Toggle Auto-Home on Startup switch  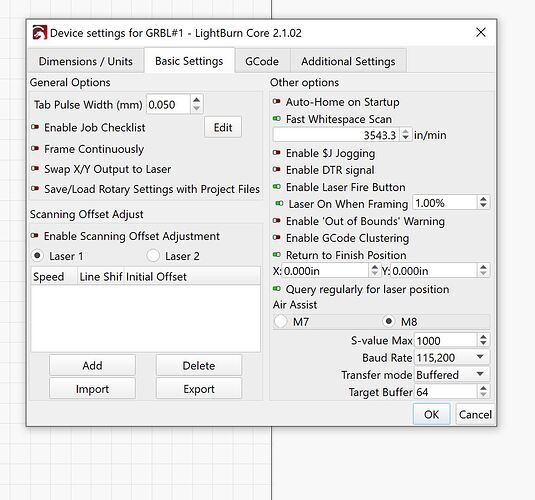[277, 101]
